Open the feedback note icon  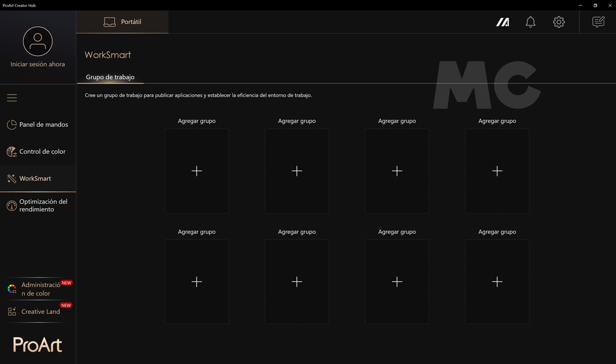[598, 22]
